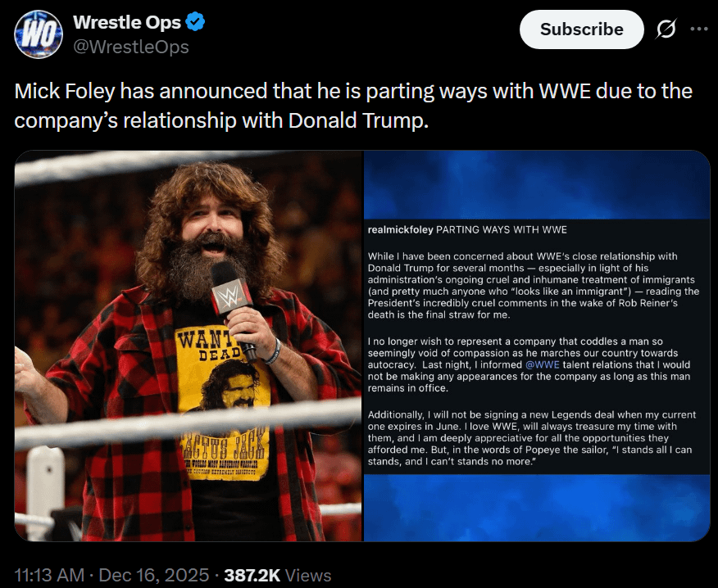Screen dimensions: 718x588
Task: Open the Grok slashed-circle icon
Action: click(x=666, y=29)
